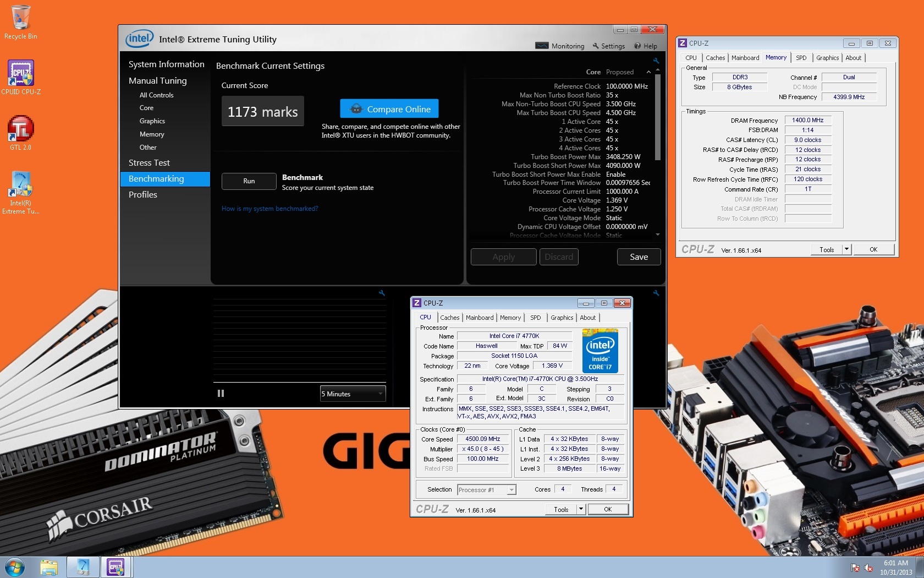Click the CPU-Z icon in CPU window title

tap(417, 303)
